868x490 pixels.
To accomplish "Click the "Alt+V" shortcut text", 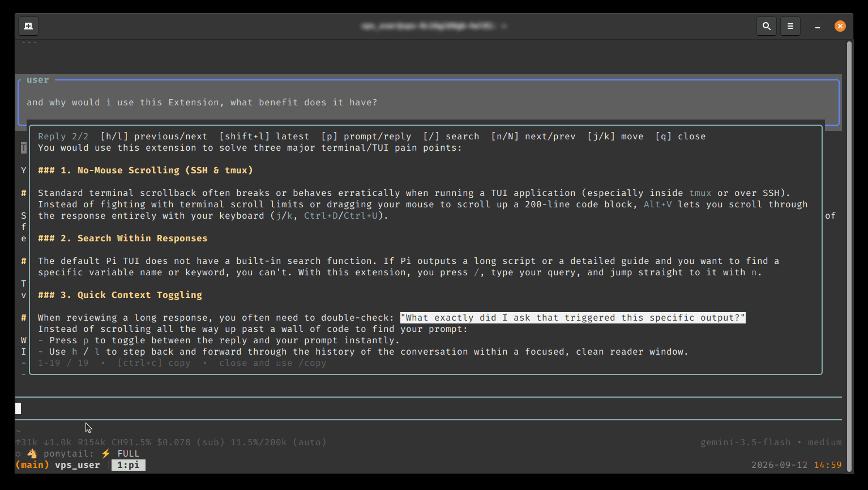I will click(658, 204).
